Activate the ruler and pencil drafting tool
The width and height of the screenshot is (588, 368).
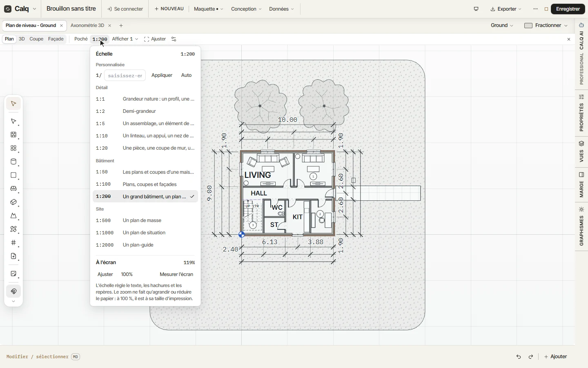pos(13,229)
